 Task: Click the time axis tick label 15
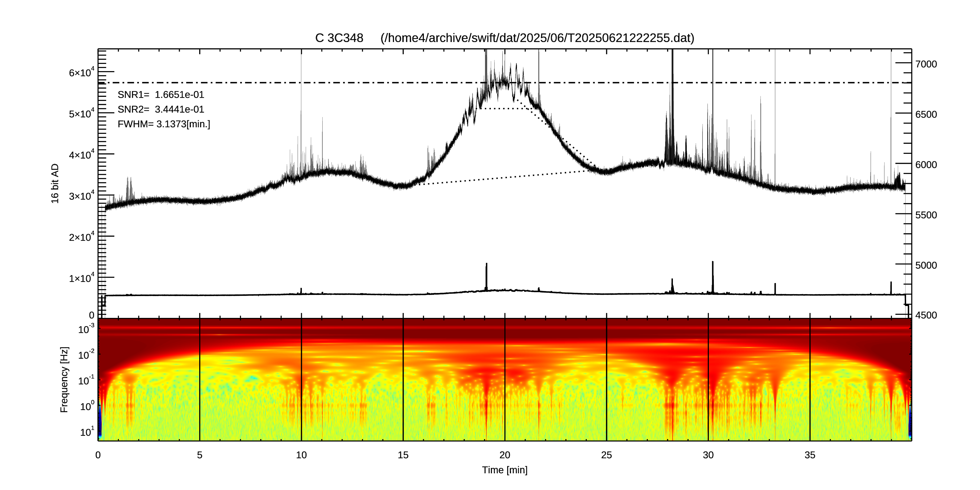pos(403,455)
